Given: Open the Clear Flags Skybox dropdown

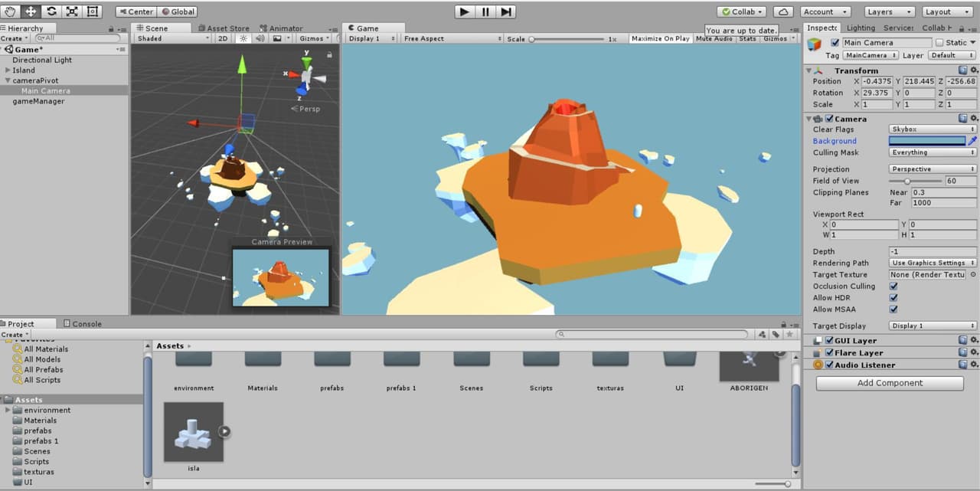Looking at the screenshot, I should click(x=933, y=129).
